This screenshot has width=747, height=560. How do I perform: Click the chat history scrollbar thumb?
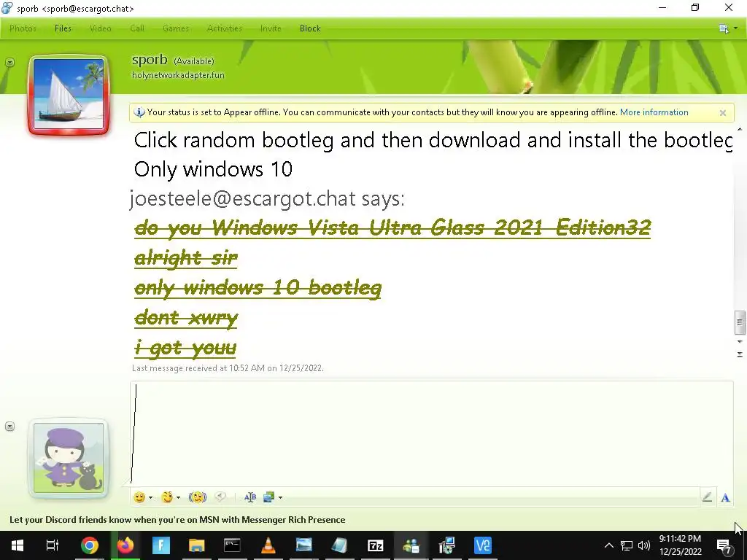(x=740, y=322)
